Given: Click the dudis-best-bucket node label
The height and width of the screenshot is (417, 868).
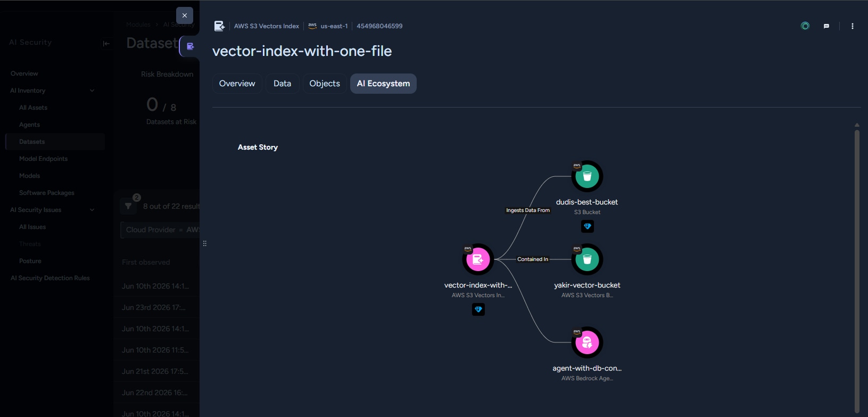Looking at the screenshot, I should click(587, 202).
